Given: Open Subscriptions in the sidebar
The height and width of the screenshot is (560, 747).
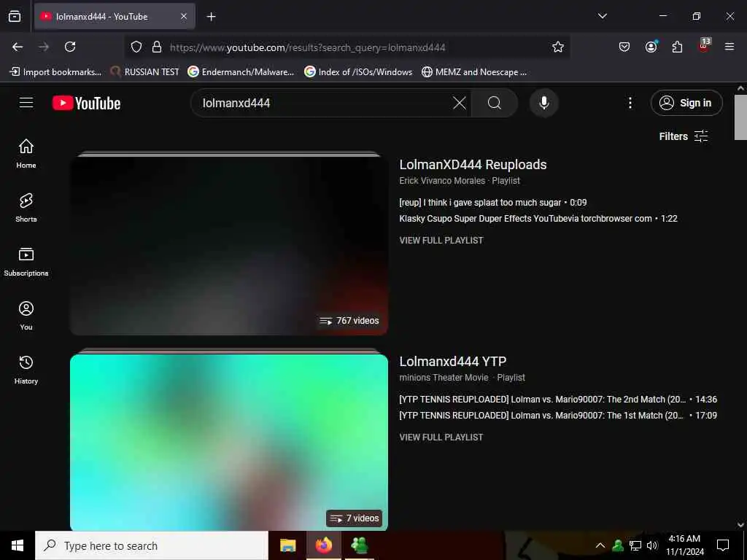Looking at the screenshot, I should (x=26, y=262).
